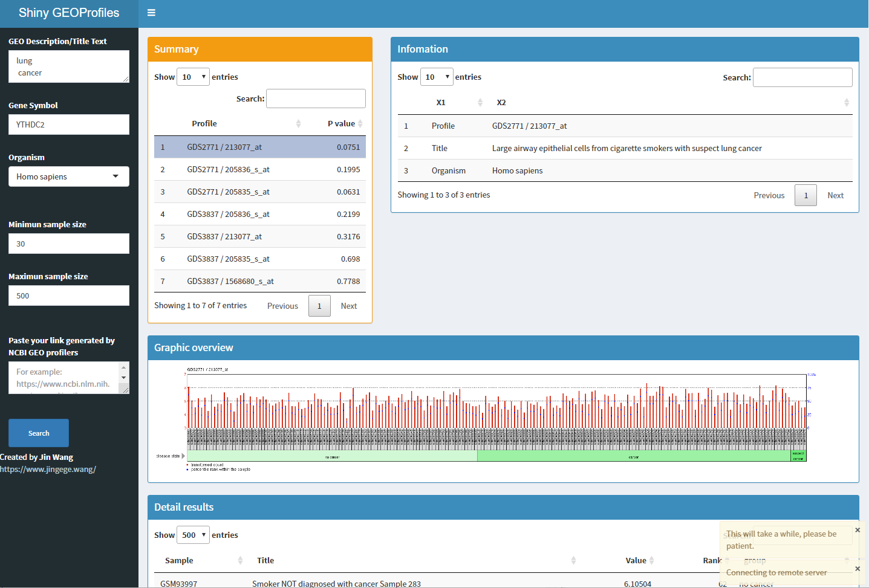The width and height of the screenshot is (869, 588).
Task: Close the 'please be patient' notification
Action: (857, 530)
